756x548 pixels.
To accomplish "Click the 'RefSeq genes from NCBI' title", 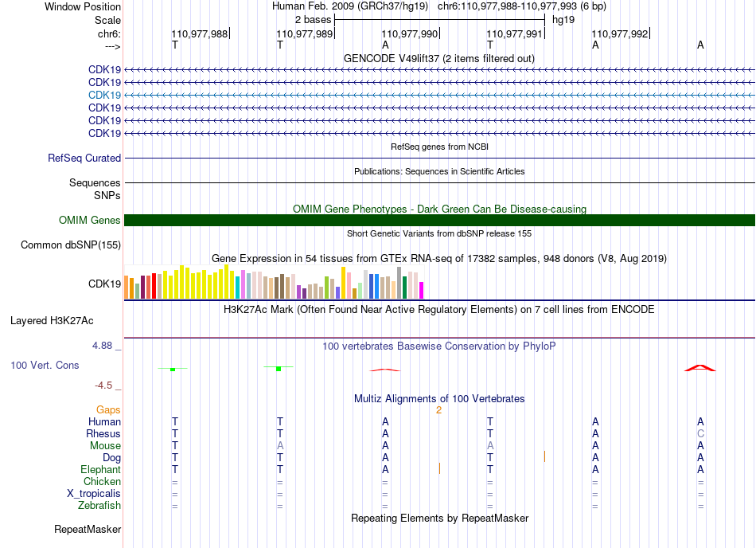I will [439, 147].
